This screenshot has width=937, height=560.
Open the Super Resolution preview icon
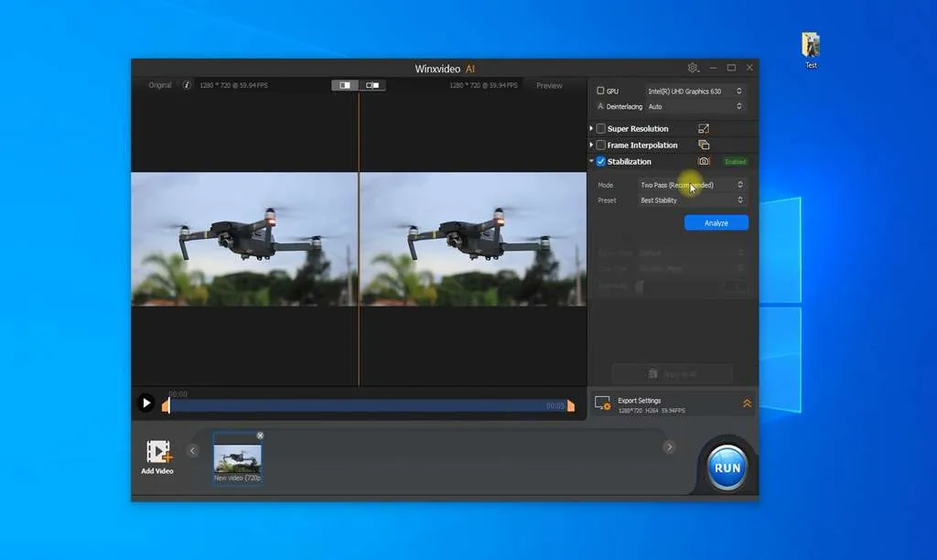point(704,129)
